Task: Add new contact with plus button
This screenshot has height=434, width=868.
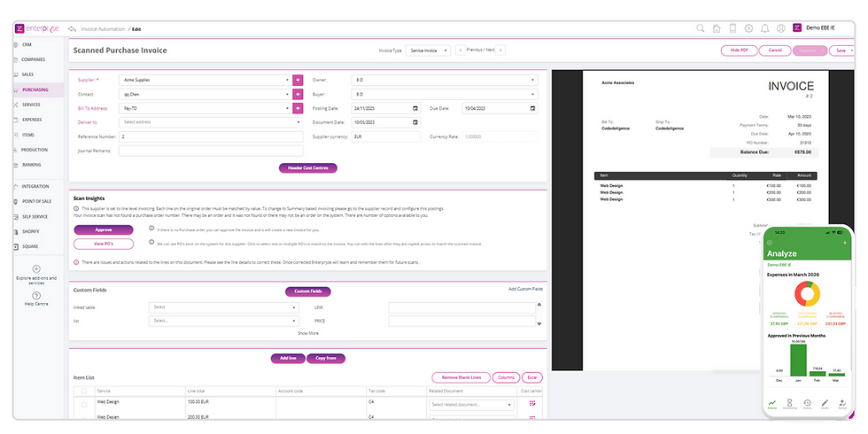Action: pos(298,94)
